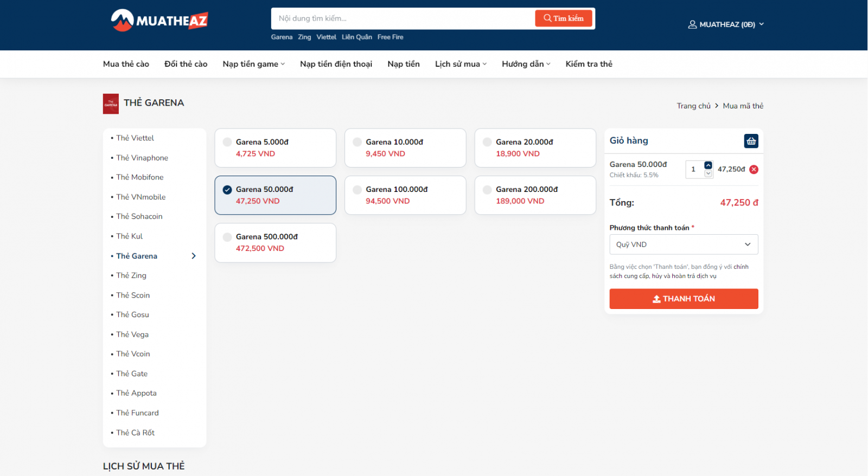The width and height of the screenshot is (868, 476).
Task: Click the THANH TOÁN checkout button
Action: [x=684, y=299]
